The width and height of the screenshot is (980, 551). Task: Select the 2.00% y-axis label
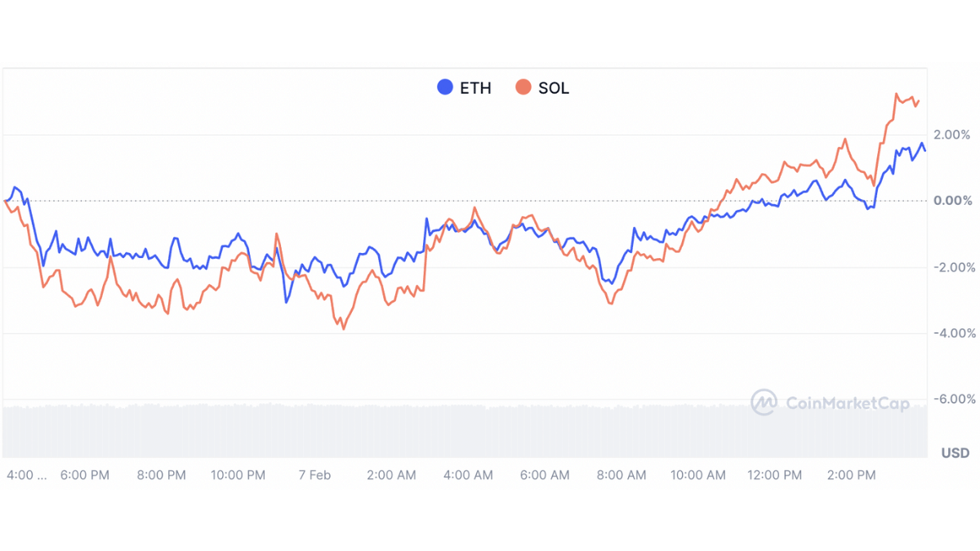953,135
